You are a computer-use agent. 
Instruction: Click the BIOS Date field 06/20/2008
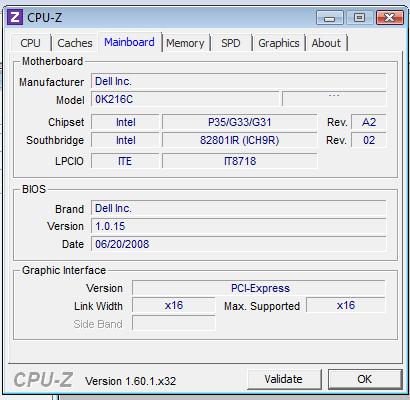pyautogui.click(x=239, y=244)
